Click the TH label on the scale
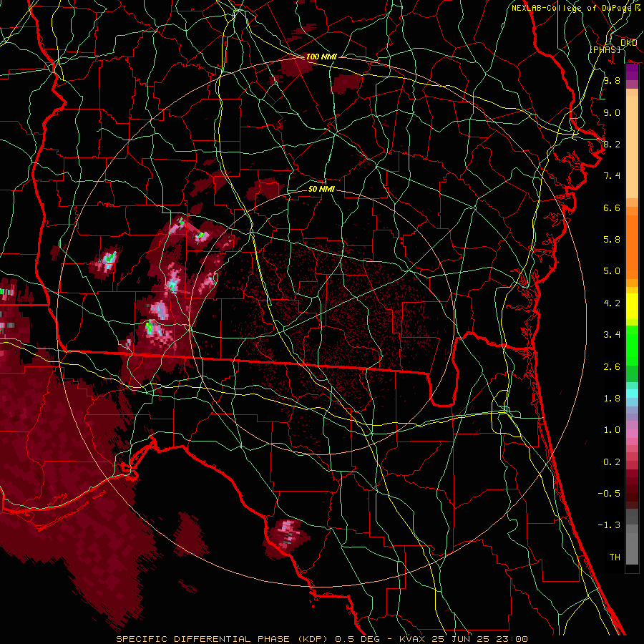The height and width of the screenshot is (644, 644). (x=615, y=557)
